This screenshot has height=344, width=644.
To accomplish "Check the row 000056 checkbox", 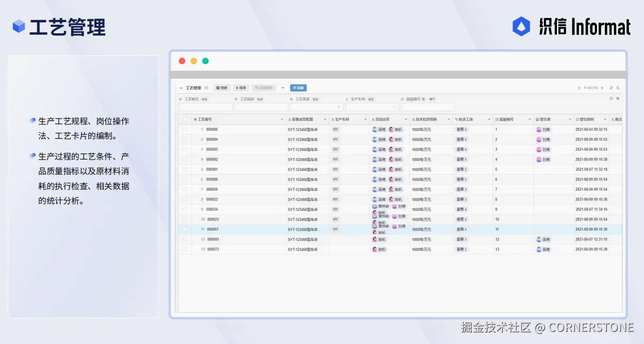I will (185, 189).
